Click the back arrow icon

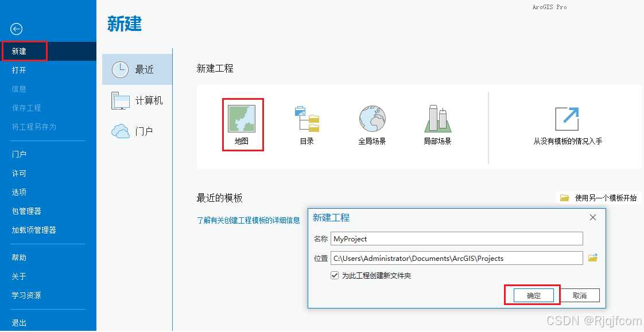tap(17, 29)
